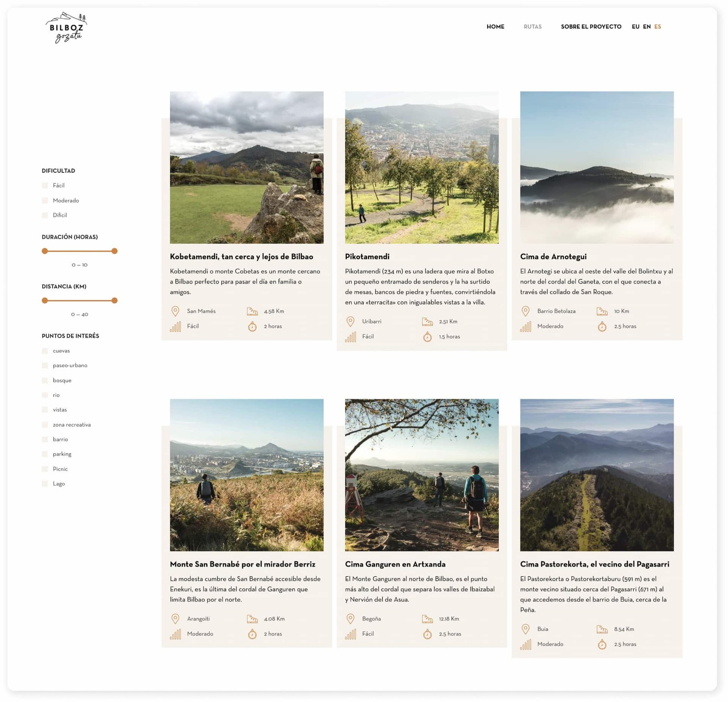Tick the río checkbox
The width and height of the screenshot is (728, 702).
(x=45, y=395)
